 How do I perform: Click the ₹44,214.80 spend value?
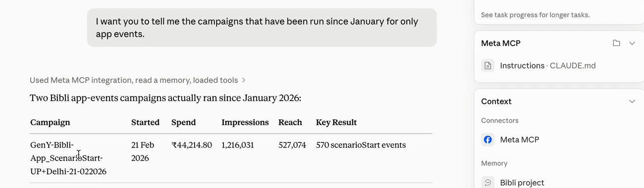[x=192, y=145]
